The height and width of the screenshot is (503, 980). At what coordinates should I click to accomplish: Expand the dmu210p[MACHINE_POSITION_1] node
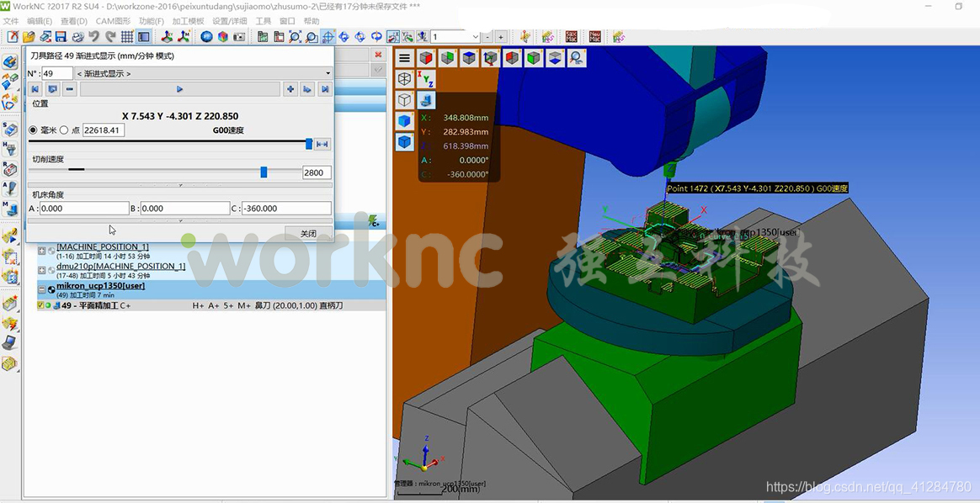pyautogui.click(x=42, y=270)
